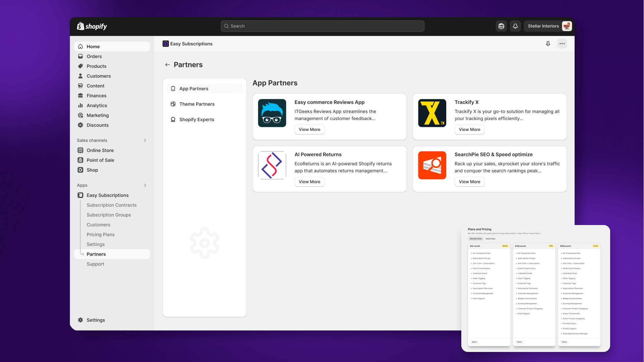Open Home in the sidebar
644x362 pixels.
112,47
